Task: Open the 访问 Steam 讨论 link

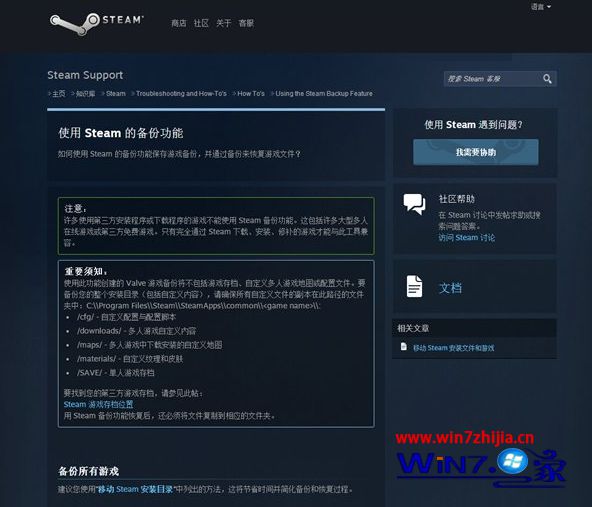Action: pyautogui.click(x=467, y=237)
